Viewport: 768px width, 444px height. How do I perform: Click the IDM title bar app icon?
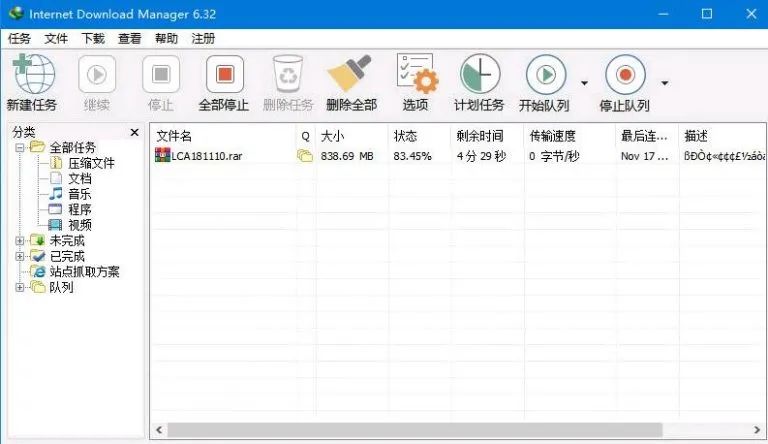pyautogui.click(x=16, y=13)
